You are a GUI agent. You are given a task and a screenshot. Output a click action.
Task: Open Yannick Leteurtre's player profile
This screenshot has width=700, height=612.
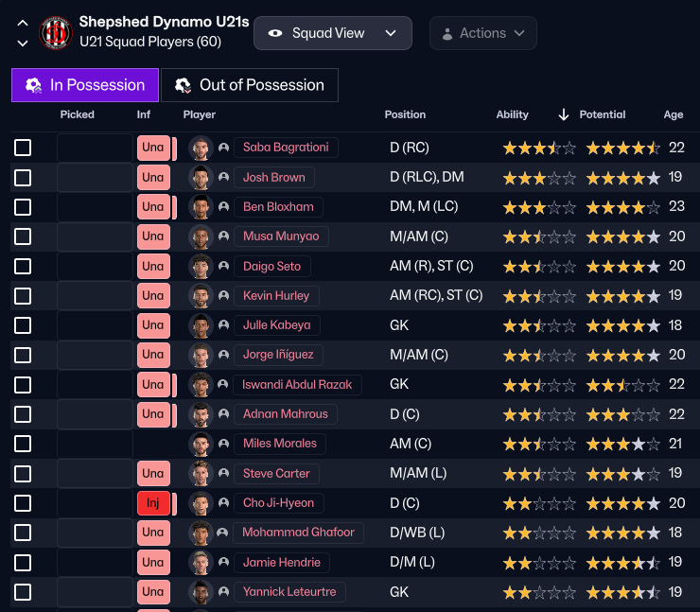point(289,591)
